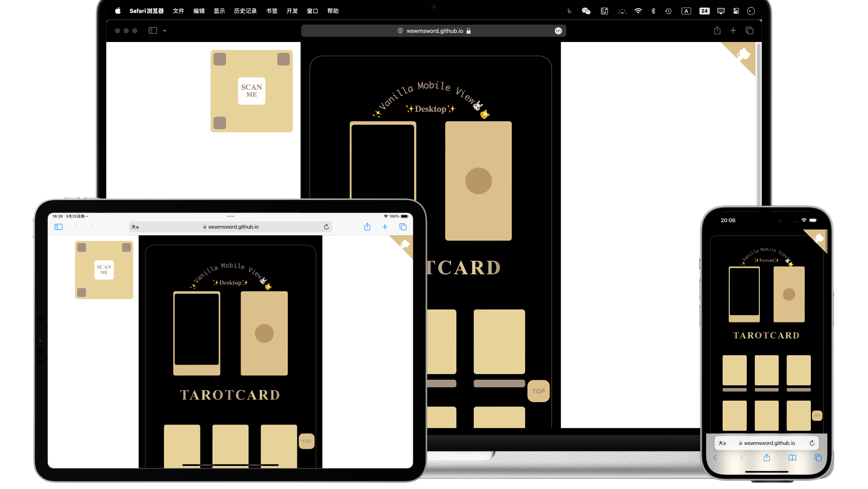
Task: Reload the page in iPhone Safari
Action: click(812, 443)
